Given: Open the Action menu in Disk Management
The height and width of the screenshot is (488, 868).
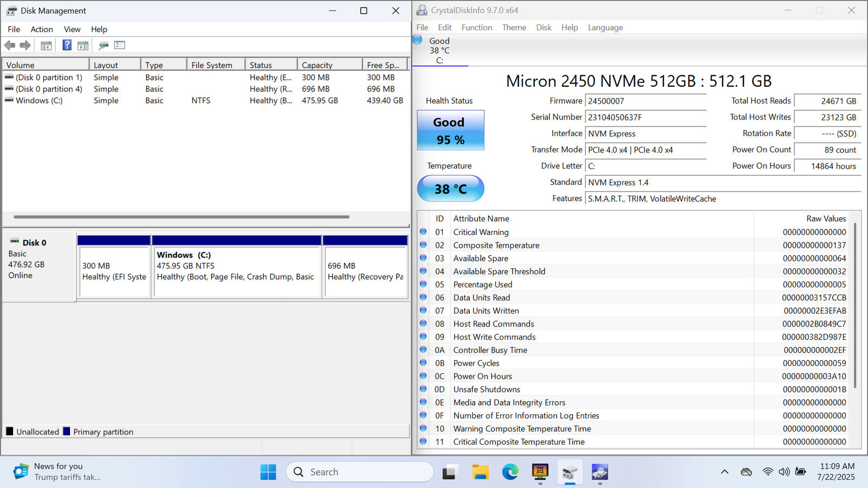Looking at the screenshot, I should 42,29.
